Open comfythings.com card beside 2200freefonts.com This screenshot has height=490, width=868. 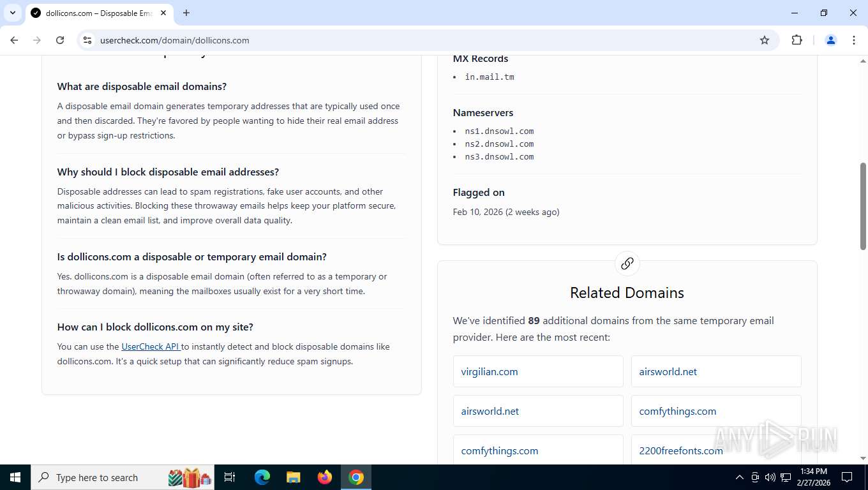point(538,450)
